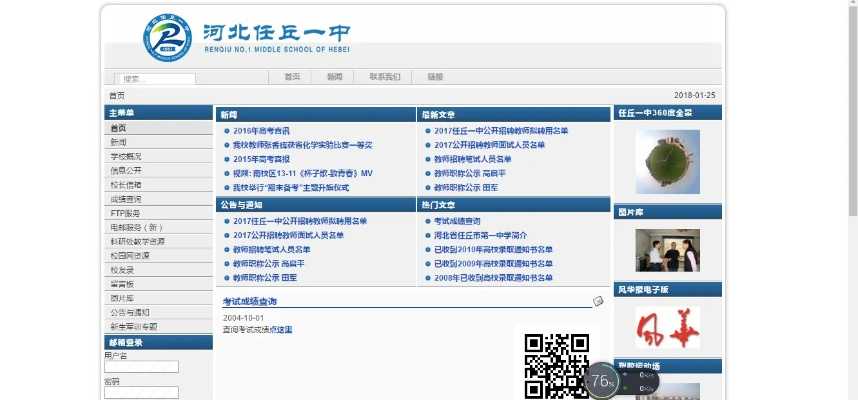Click the Renqiu No.1 Middle School logo
The image size is (858, 400).
(x=167, y=37)
